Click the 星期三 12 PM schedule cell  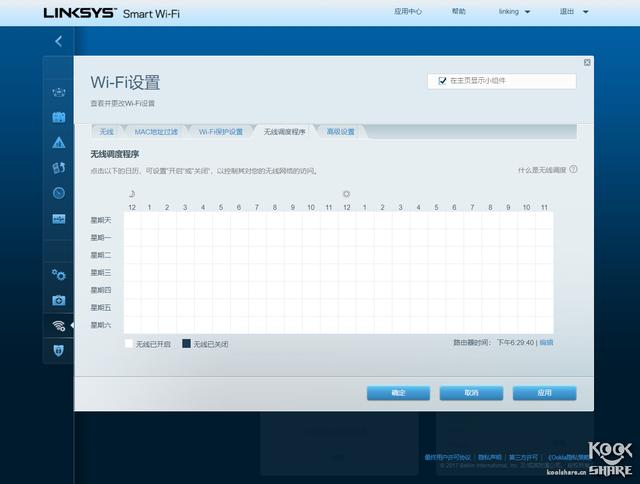click(347, 273)
